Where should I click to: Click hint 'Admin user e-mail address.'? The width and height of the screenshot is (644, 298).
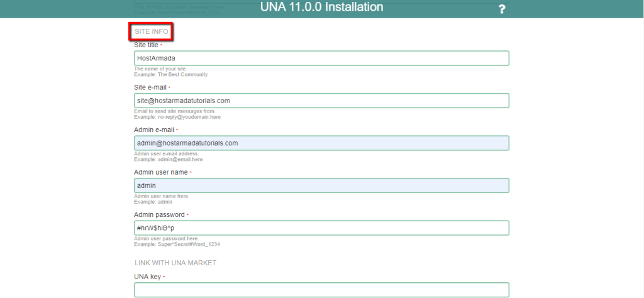tap(166, 154)
